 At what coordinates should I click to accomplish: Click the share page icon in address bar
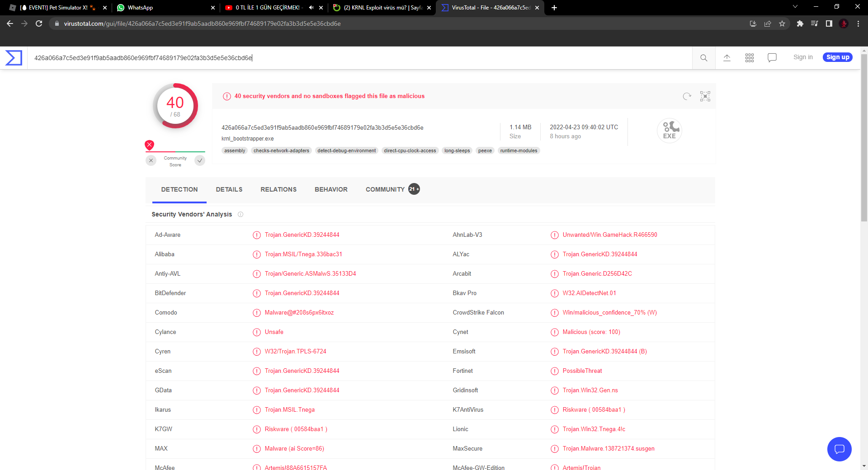pos(768,23)
